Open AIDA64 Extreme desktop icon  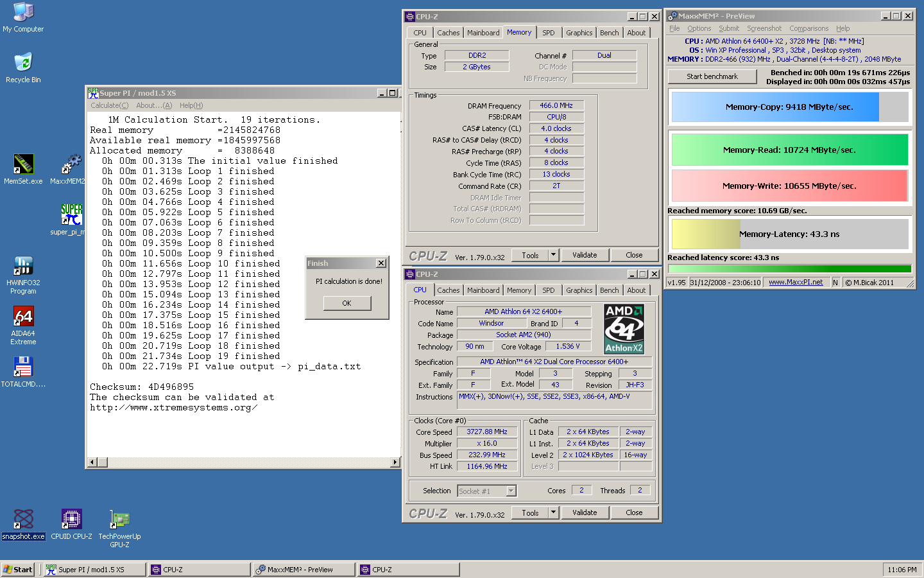[x=23, y=326]
